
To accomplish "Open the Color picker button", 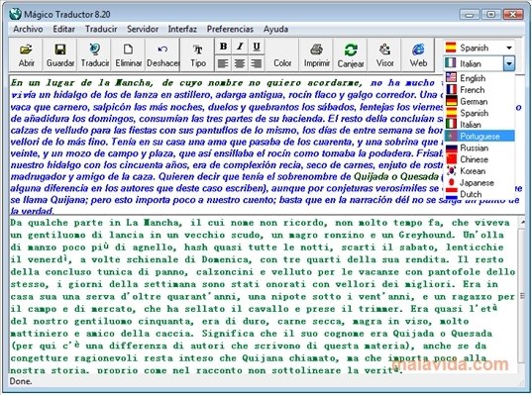I will point(282,54).
